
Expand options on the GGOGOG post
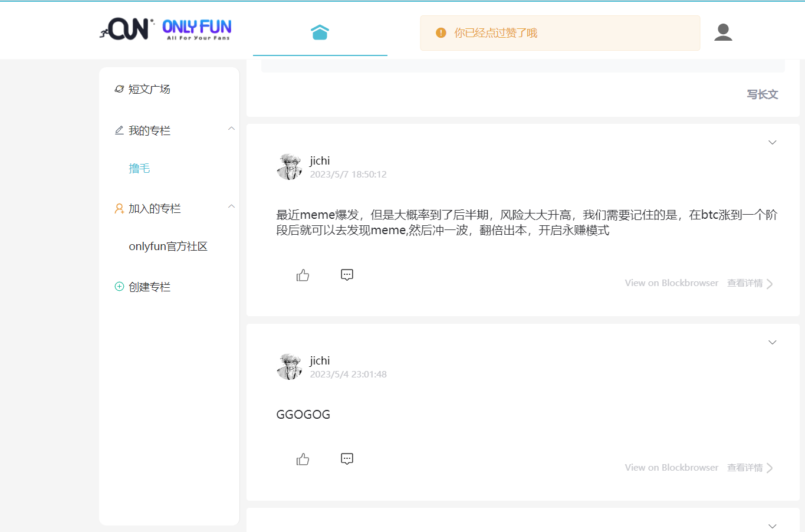772,342
